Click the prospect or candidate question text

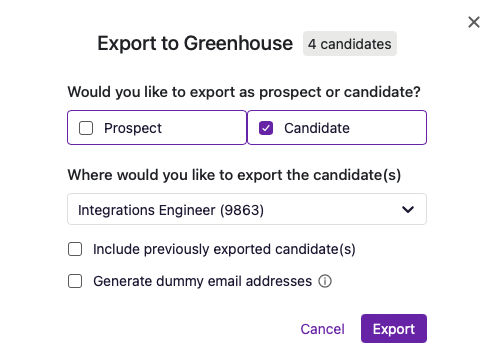pyautogui.click(x=244, y=92)
